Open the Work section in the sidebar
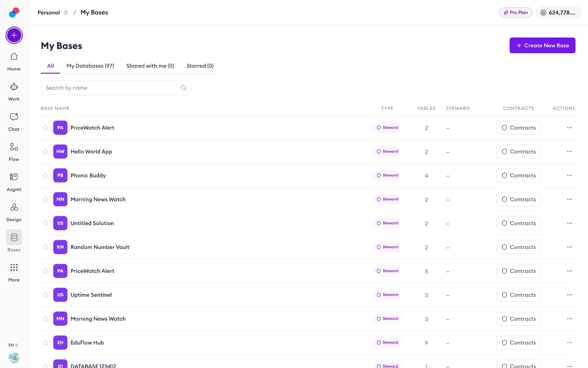Viewport: 588px width, 368px height. pyautogui.click(x=14, y=92)
